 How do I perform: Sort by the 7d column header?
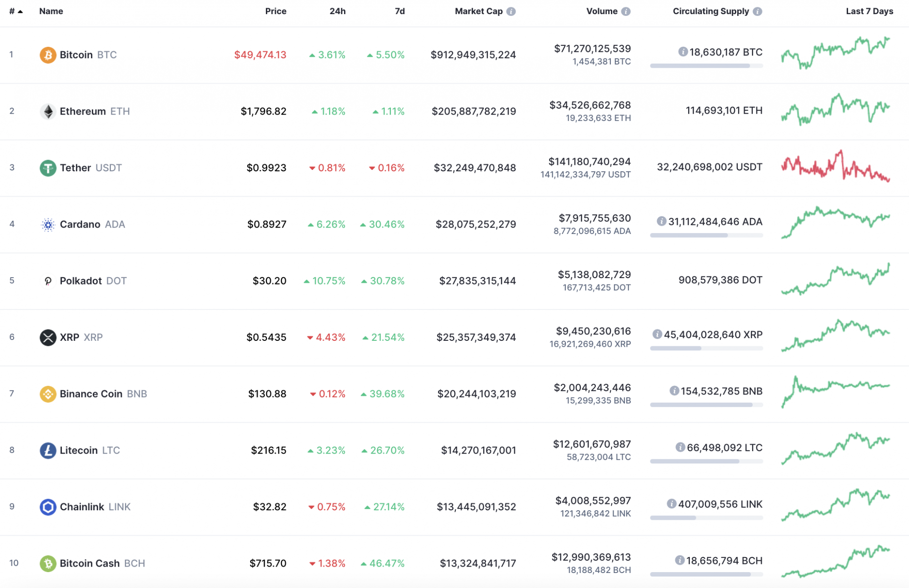(x=400, y=11)
